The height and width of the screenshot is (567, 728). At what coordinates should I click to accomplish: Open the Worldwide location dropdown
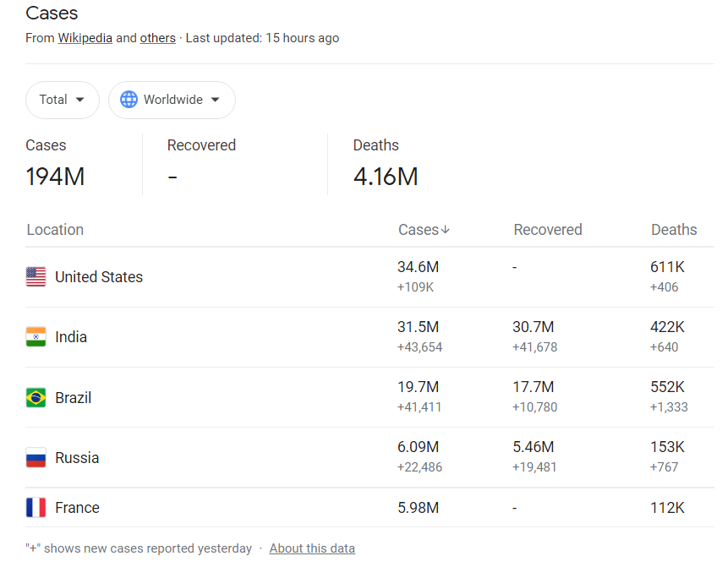(172, 100)
